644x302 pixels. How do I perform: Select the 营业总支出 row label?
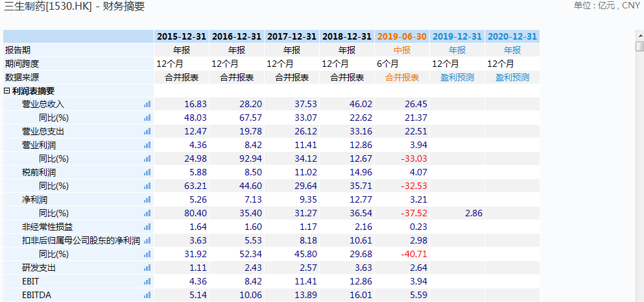click(43, 132)
